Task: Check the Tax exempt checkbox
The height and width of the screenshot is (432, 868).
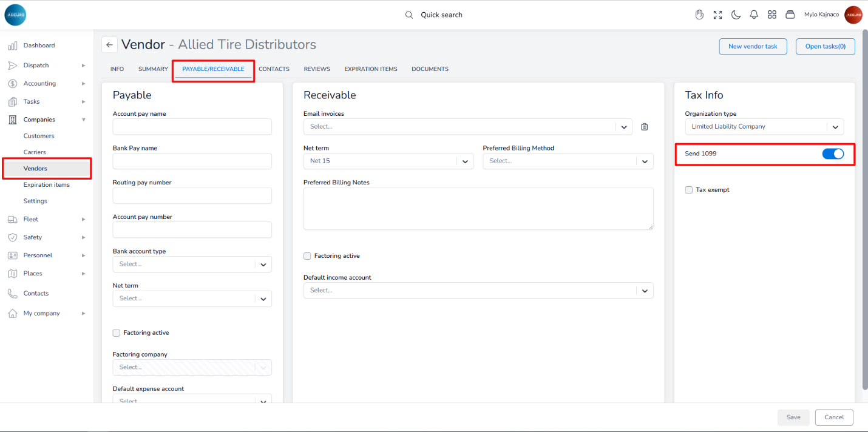Action: (689, 190)
